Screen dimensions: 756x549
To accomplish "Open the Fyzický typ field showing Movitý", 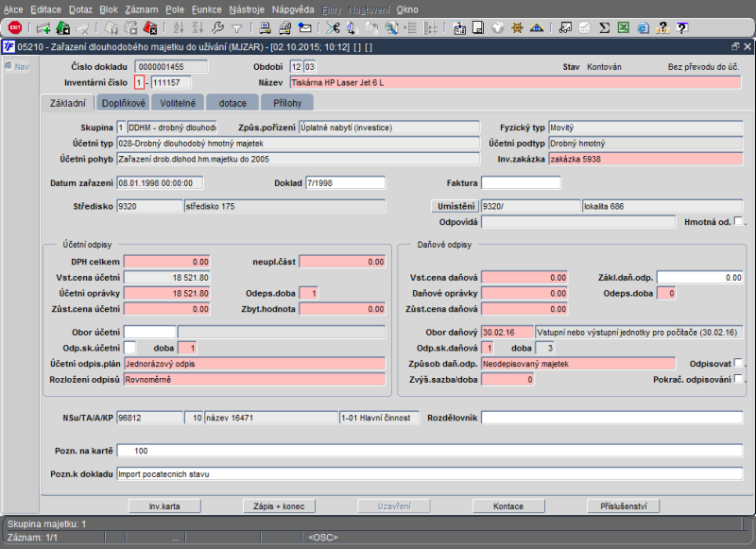I will [x=644, y=128].
